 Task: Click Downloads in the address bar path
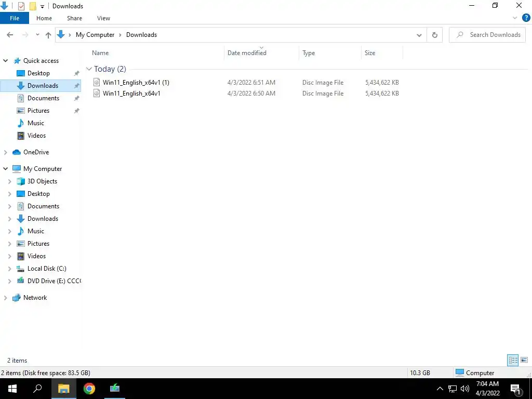pos(141,35)
